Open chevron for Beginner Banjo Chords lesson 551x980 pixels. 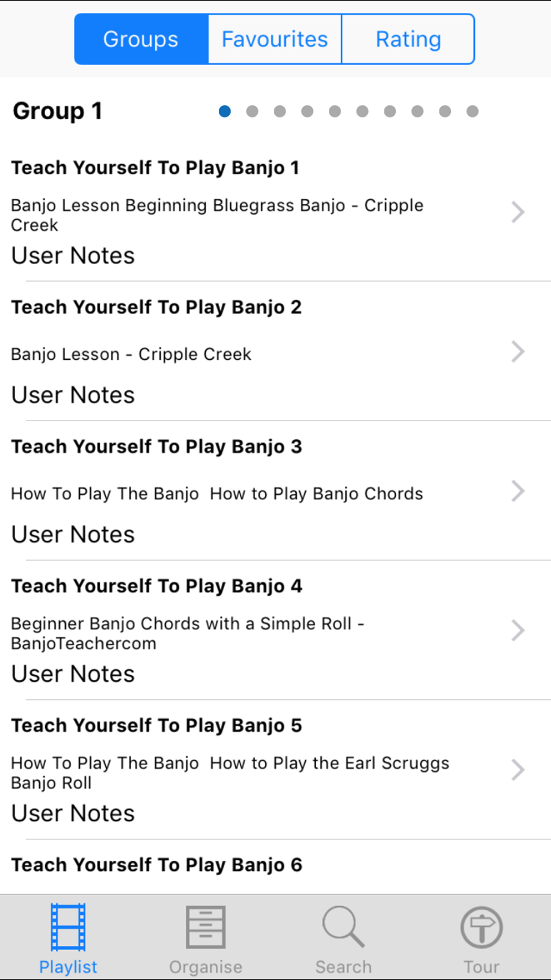tap(517, 631)
